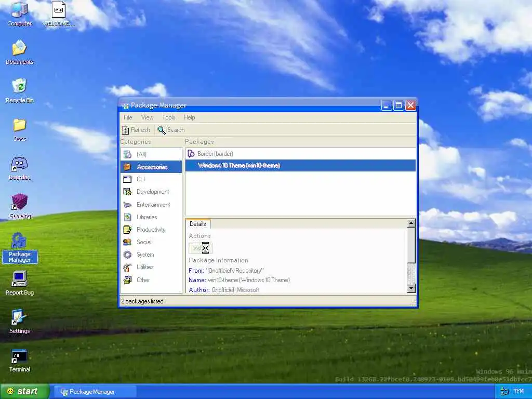Click the Refresh icon in toolbar
This screenshot has height=399, width=532.
[126, 130]
